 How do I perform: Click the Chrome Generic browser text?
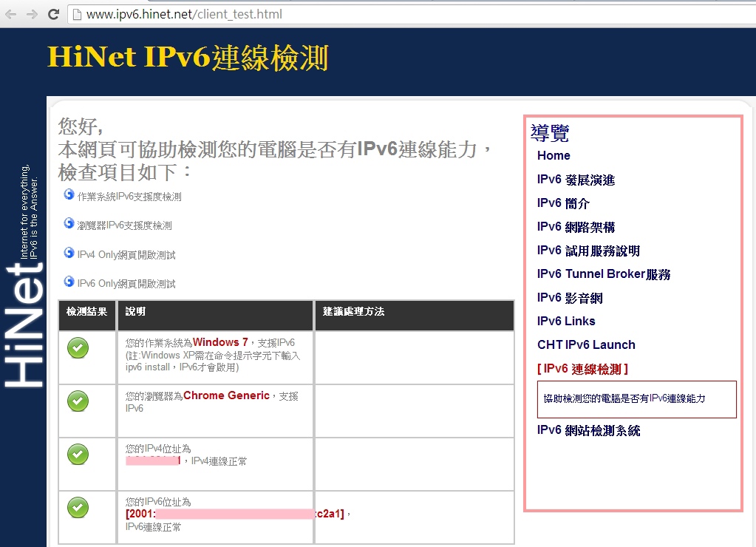[226, 395]
